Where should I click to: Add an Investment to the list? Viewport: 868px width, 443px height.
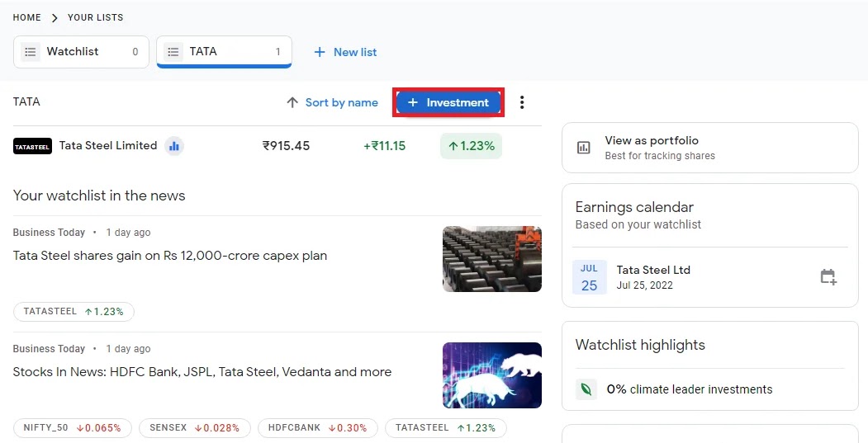pyautogui.click(x=448, y=102)
